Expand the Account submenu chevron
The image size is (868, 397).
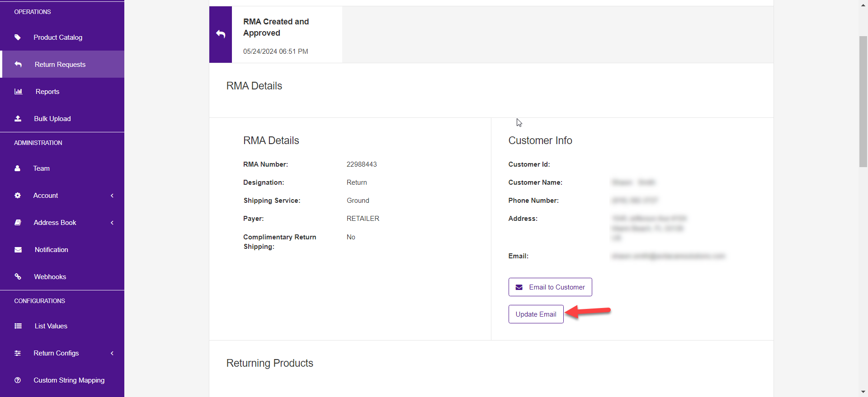[x=112, y=196]
